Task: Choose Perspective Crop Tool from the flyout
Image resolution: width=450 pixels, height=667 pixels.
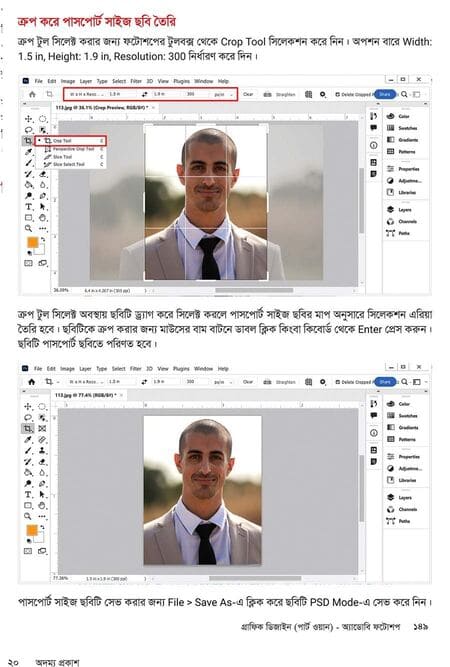Action: pos(73,149)
